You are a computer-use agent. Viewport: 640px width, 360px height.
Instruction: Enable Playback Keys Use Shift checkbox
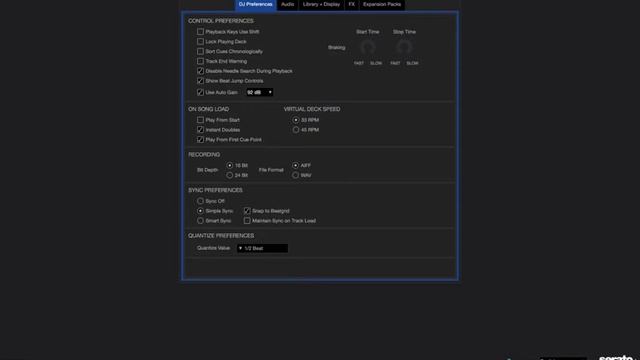[200, 31]
